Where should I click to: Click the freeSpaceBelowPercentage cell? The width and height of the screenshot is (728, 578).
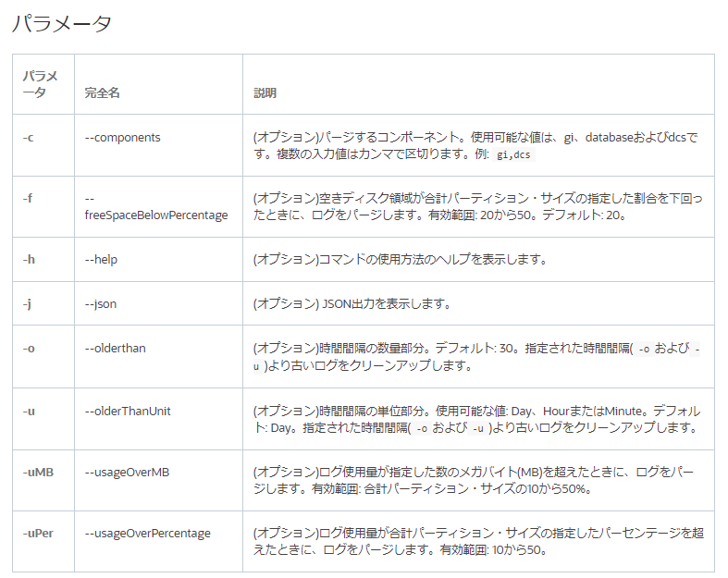point(158,206)
